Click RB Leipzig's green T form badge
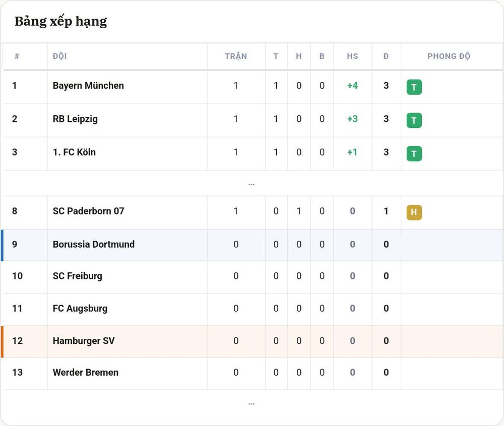504x426 pixels. (x=414, y=120)
